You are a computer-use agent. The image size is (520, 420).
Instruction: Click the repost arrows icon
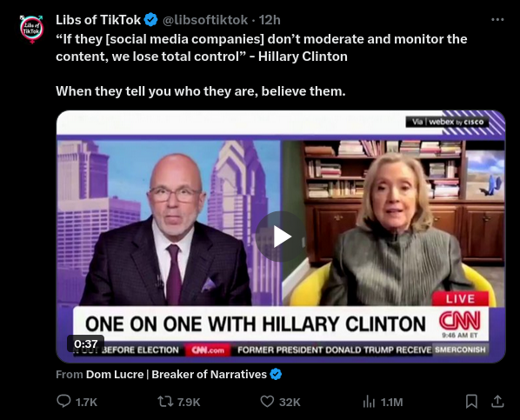[165, 402]
